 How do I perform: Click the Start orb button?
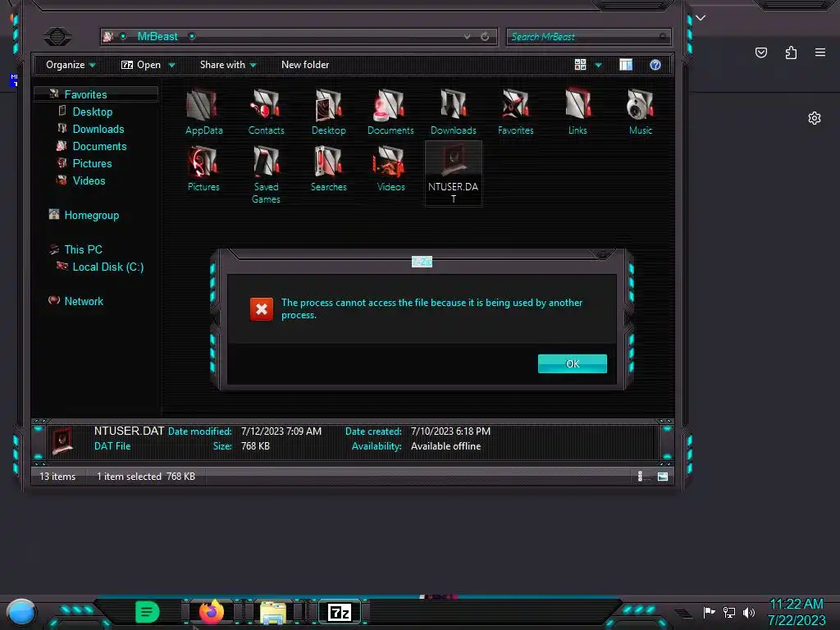pos(21,612)
